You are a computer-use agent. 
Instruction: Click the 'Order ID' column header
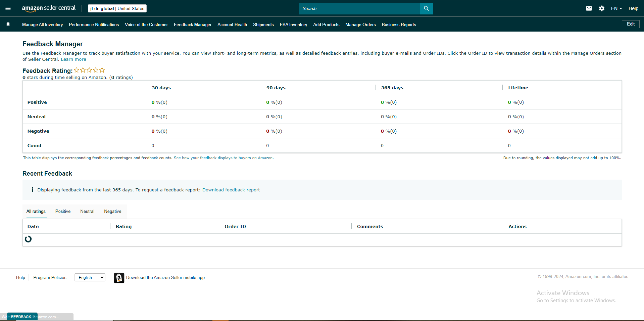[235, 226]
